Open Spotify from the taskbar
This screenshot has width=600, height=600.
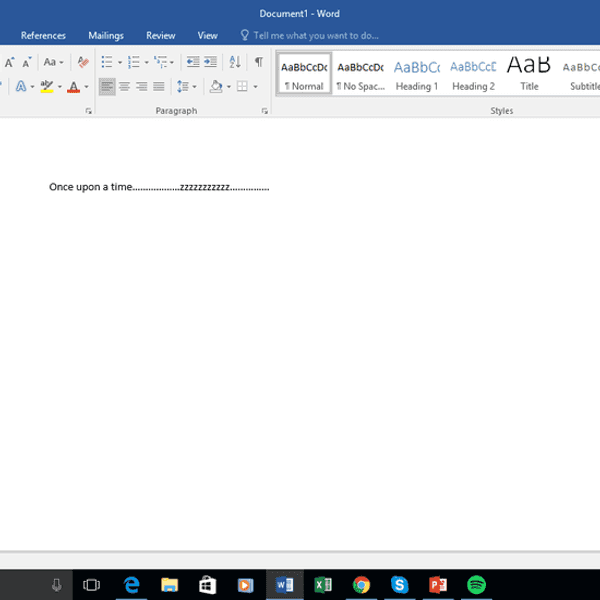pos(476,585)
